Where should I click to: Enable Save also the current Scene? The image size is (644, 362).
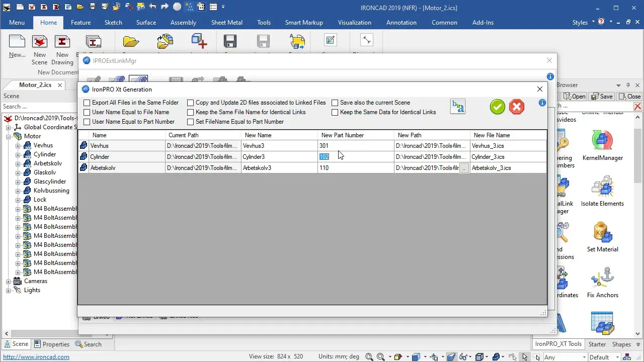335,103
